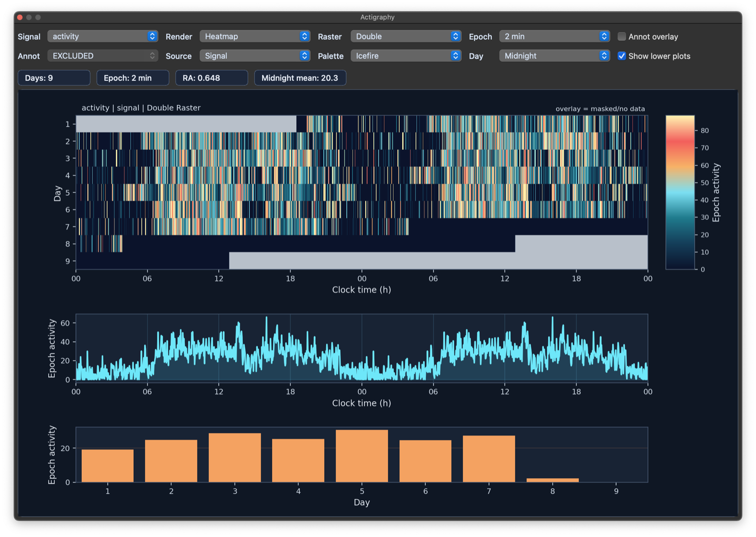Screen dimensions: 756x537
Task: Click the Day 3 bar in bar chart
Action: point(235,458)
